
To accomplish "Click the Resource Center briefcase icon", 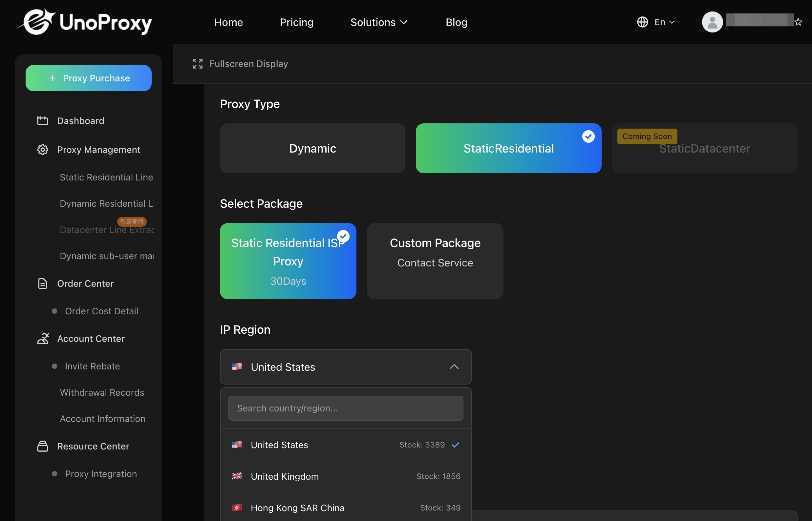I will click(42, 446).
